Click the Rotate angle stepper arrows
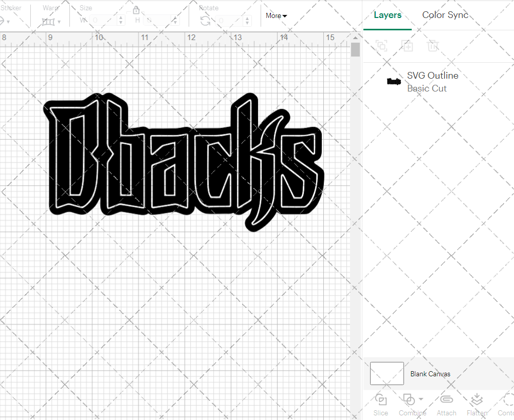The image size is (514, 420). (x=249, y=20)
